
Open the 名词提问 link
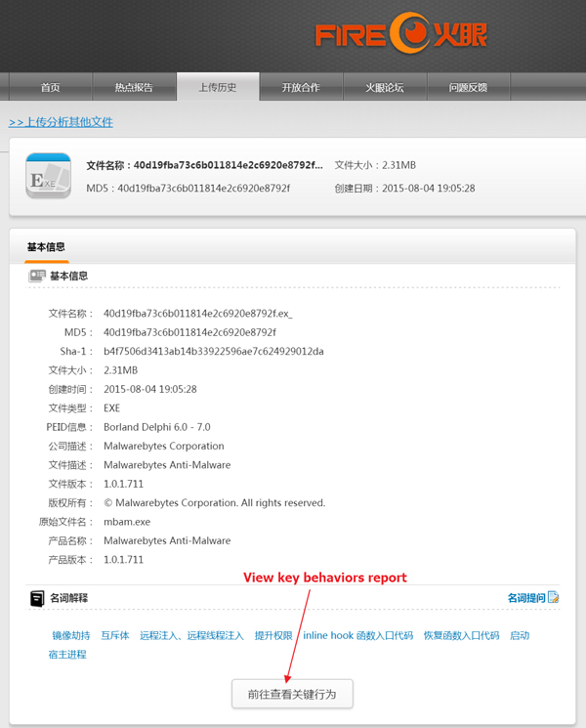pos(526,598)
